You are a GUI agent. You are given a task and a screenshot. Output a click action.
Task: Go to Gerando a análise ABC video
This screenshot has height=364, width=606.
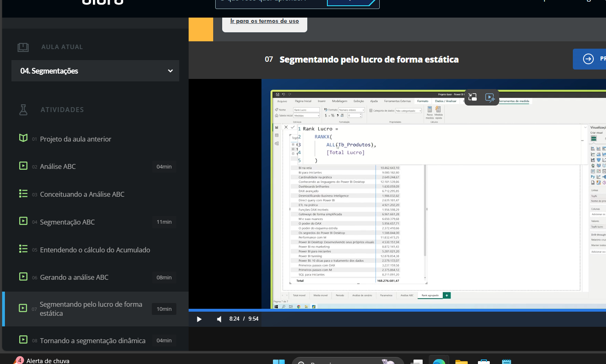(74, 277)
